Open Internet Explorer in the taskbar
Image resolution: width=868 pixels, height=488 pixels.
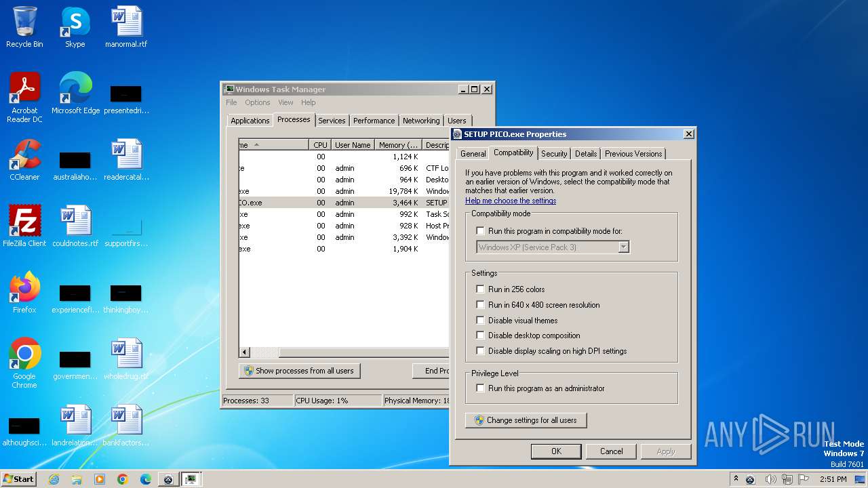pyautogui.click(x=54, y=479)
